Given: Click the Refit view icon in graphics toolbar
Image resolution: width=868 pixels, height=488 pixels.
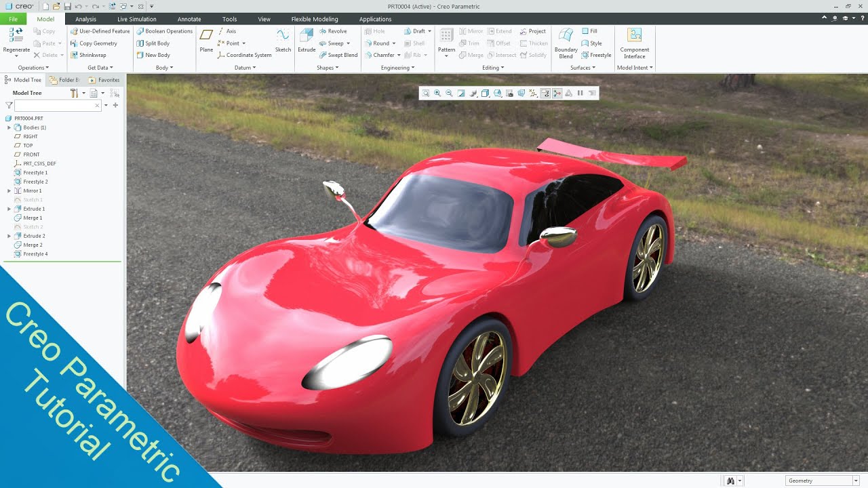Looking at the screenshot, I should (425, 93).
